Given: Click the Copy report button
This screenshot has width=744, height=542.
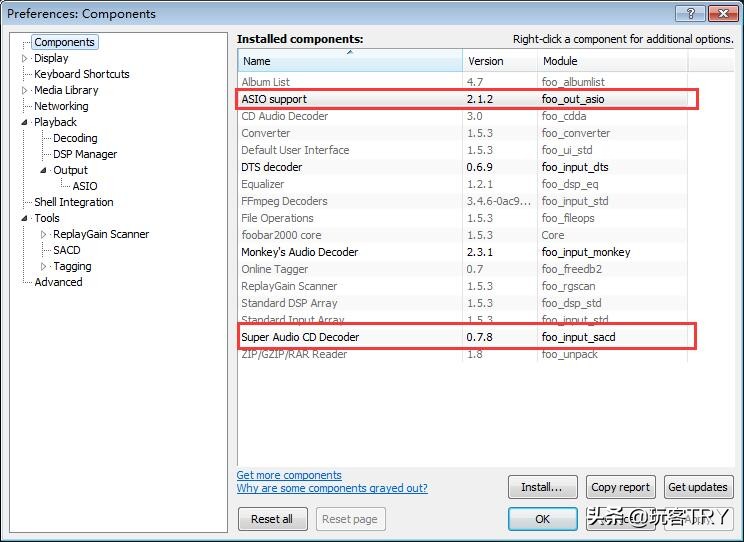Looking at the screenshot, I should [621, 487].
